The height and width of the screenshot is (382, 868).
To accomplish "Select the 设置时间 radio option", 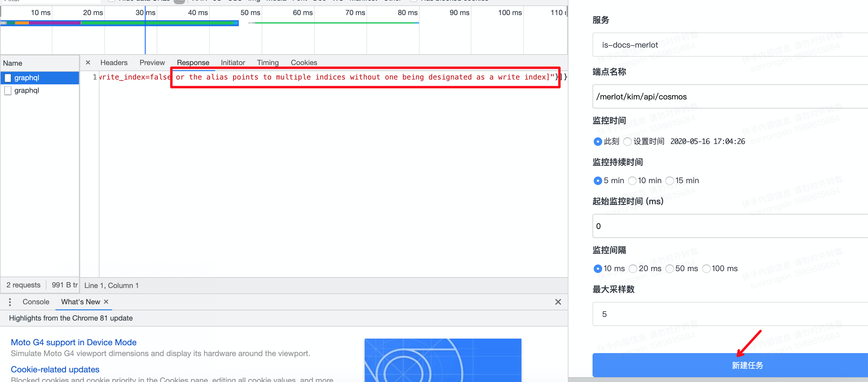I will [627, 142].
